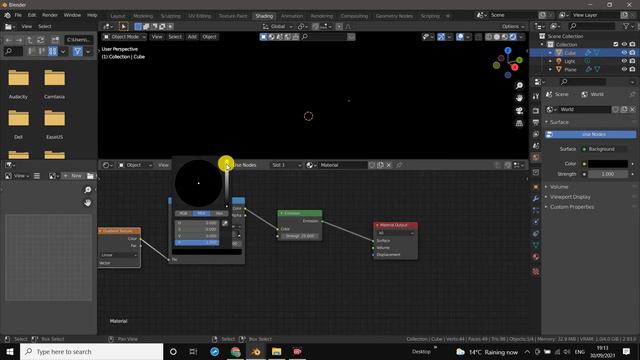Click the pan hand in the image editor
Viewport: 640px width, 360px height.
[x=87, y=203]
